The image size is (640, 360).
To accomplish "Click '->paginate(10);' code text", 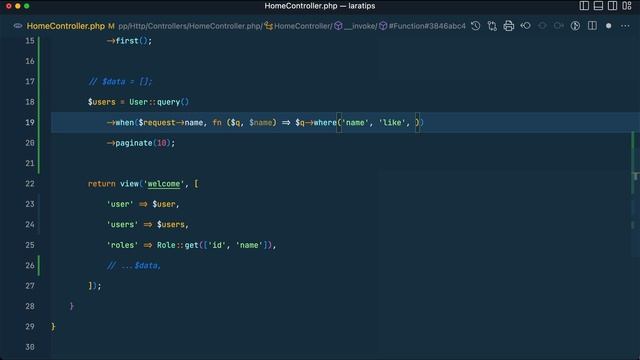I will click(141, 143).
